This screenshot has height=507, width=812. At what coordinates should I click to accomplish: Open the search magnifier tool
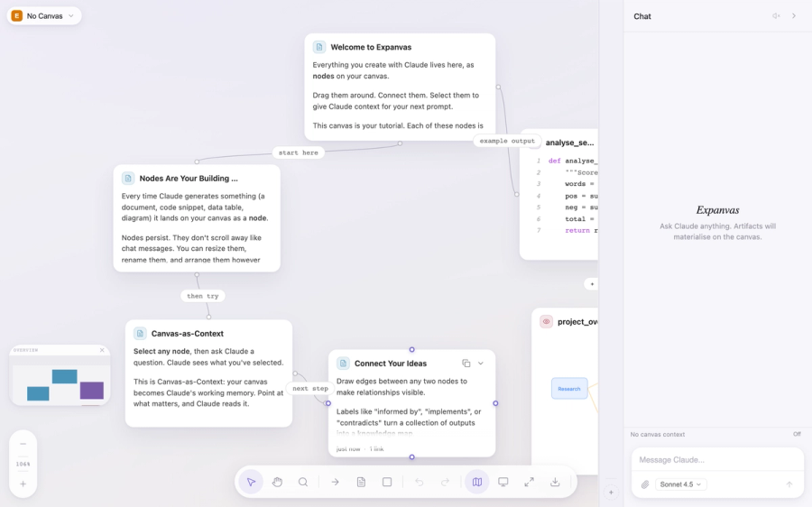point(303,482)
